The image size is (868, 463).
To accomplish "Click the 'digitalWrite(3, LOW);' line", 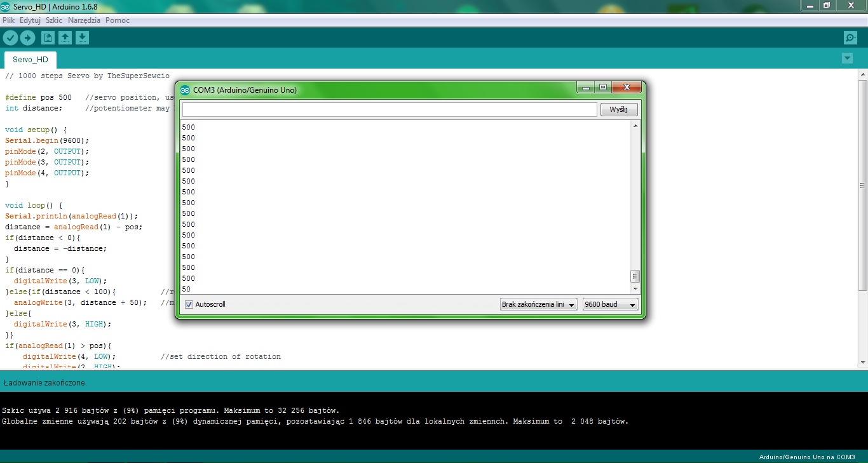I will (x=60, y=281).
